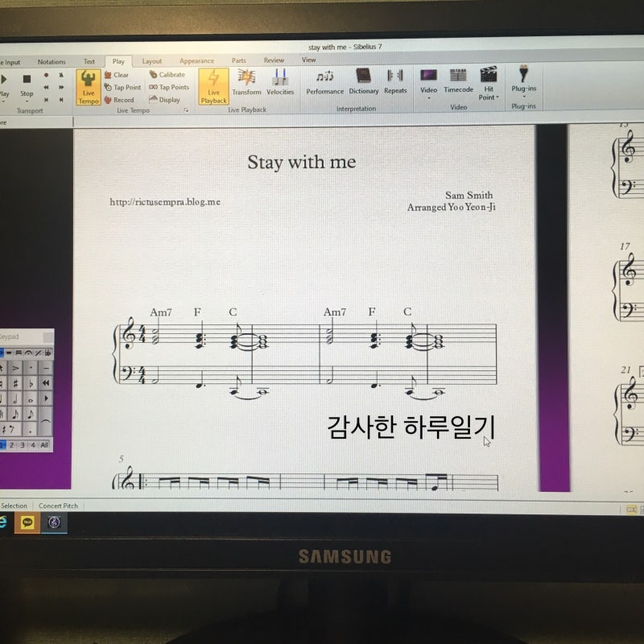Click the "Stay with me" title text
The height and width of the screenshot is (644, 644).
(x=301, y=163)
